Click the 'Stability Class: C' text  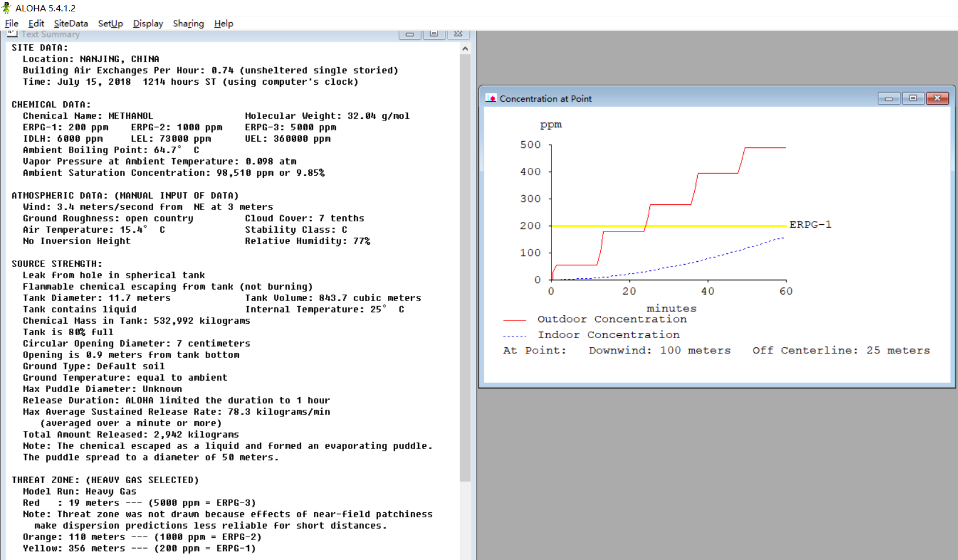296,230
